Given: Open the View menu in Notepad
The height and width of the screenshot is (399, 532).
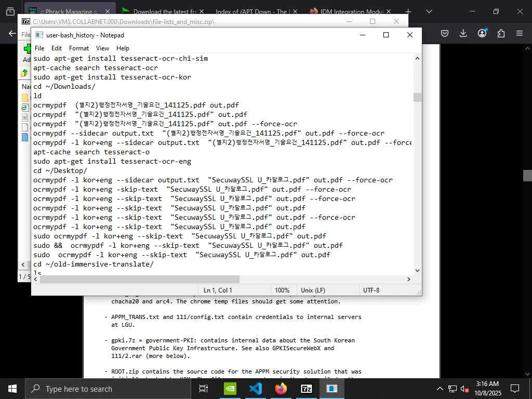Looking at the screenshot, I should coord(102,48).
